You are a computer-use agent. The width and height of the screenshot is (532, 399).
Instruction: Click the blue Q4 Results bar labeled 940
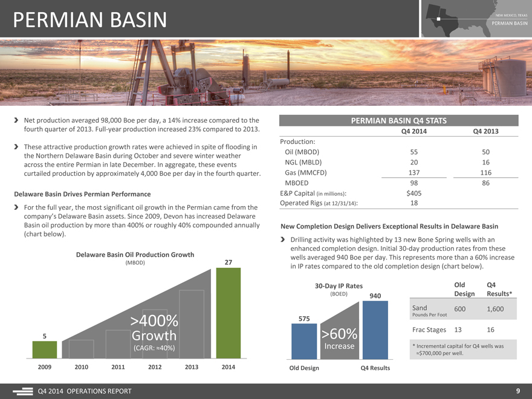tap(375, 329)
